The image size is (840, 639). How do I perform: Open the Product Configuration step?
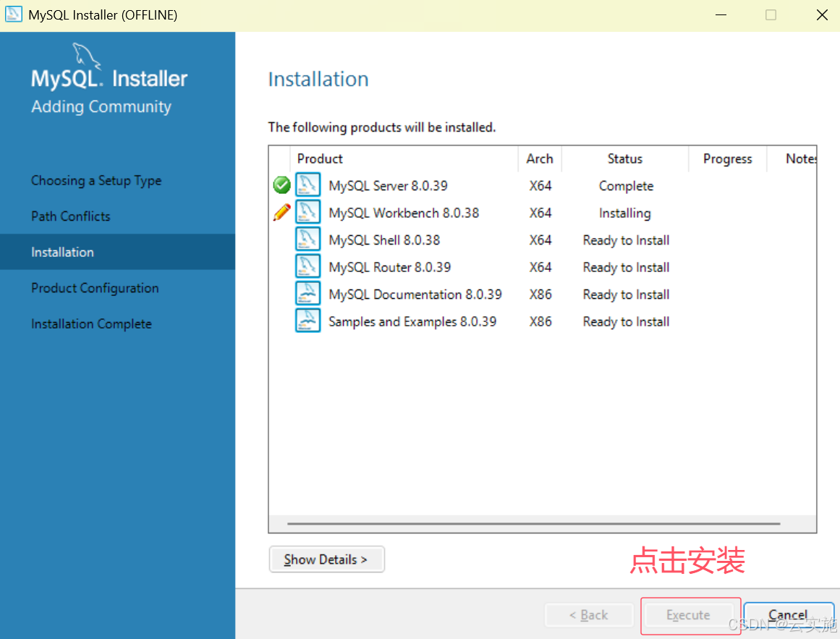[95, 288]
